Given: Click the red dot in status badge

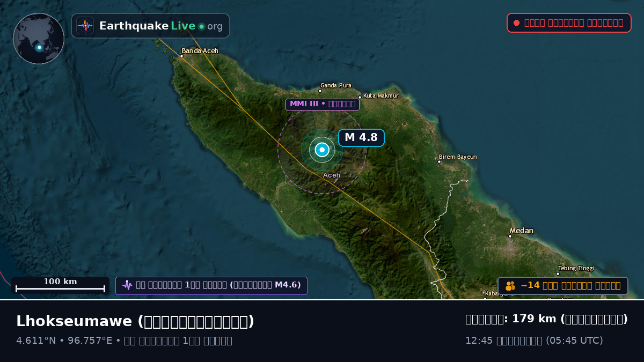Looking at the screenshot, I should tap(516, 23).
